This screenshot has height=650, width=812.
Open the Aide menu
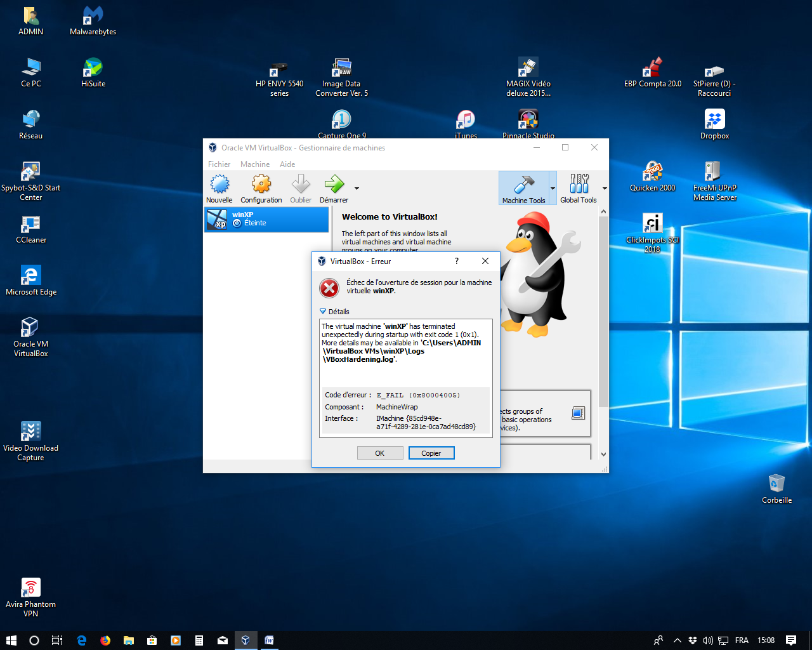[x=287, y=164]
